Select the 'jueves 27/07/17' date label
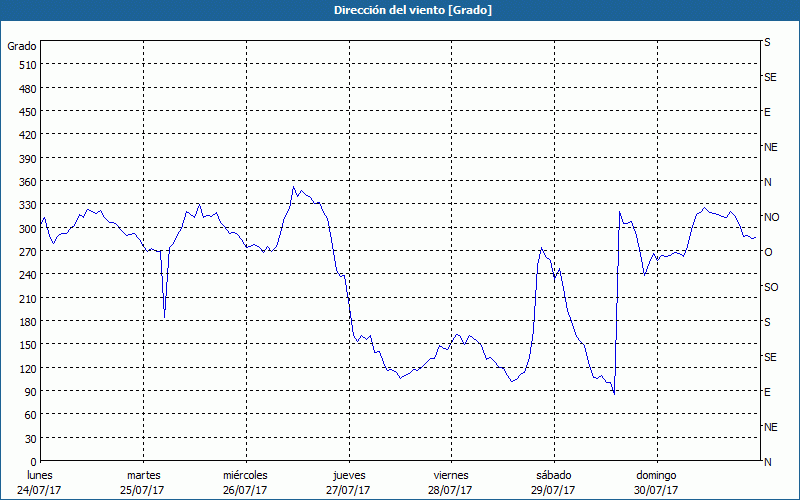This screenshot has height=500, width=800. pyautogui.click(x=347, y=482)
